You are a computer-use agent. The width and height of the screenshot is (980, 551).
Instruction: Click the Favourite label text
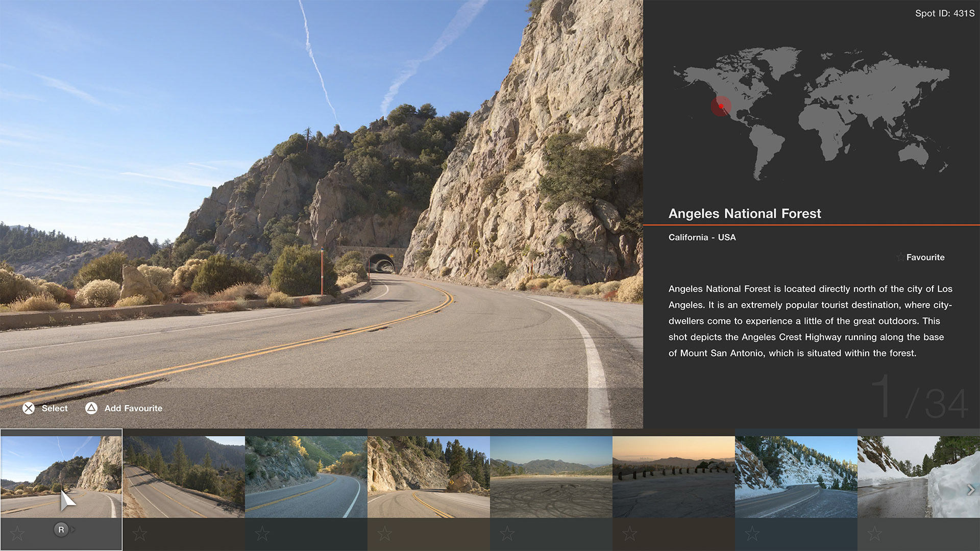[925, 257]
